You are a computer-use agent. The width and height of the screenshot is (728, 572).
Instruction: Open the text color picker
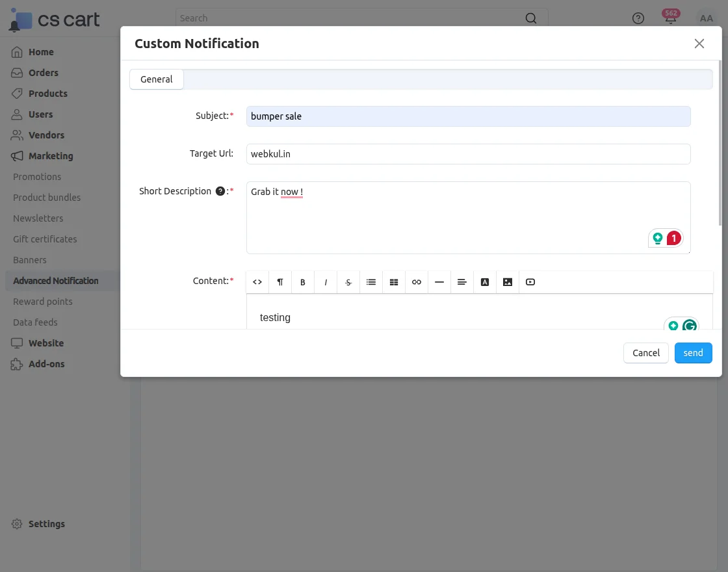coord(484,281)
